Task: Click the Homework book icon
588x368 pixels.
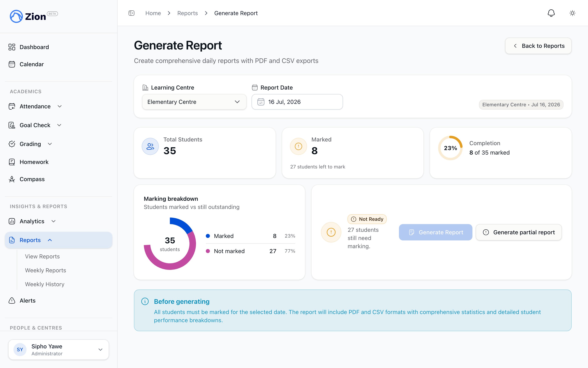Action: click(x=12, y=162)
